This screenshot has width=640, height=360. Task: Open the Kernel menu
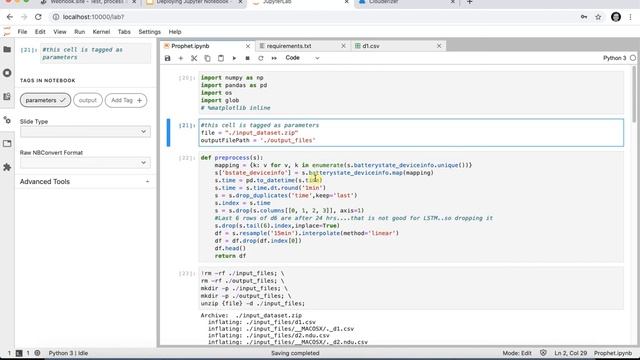[101, 32]
